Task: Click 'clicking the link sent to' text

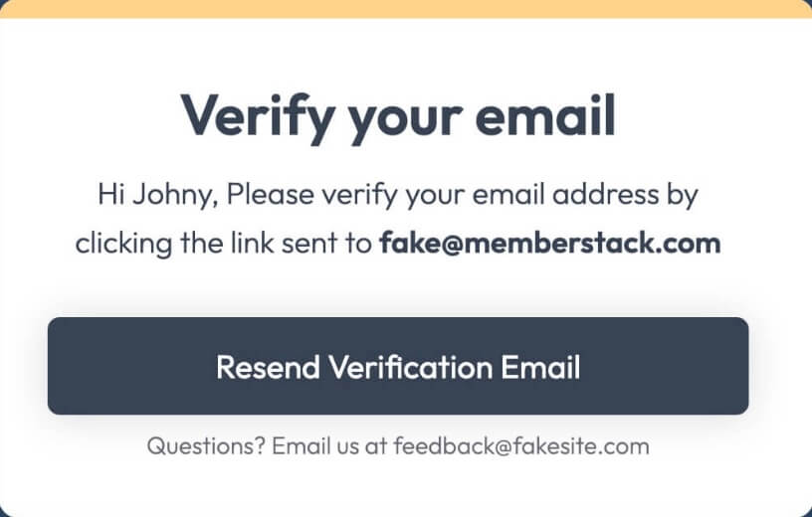Action: click(223, 243)
